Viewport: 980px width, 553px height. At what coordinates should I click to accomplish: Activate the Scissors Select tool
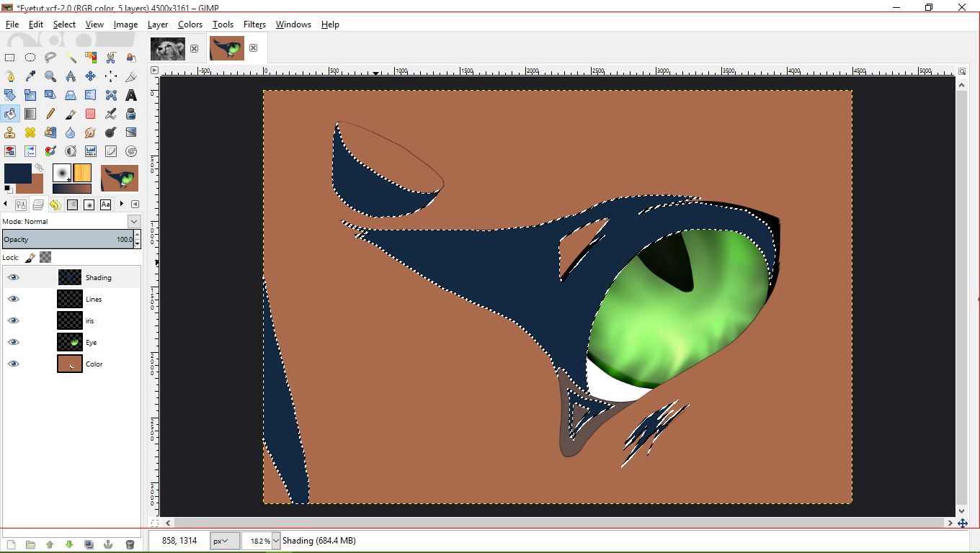point(111,58)
